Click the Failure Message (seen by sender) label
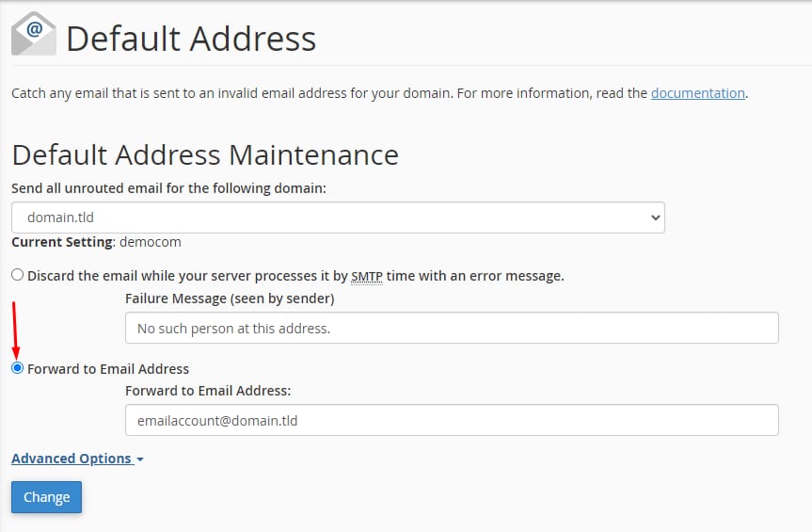Image resolution: width=812 pixels, height=532 pixels. point(230,298)
